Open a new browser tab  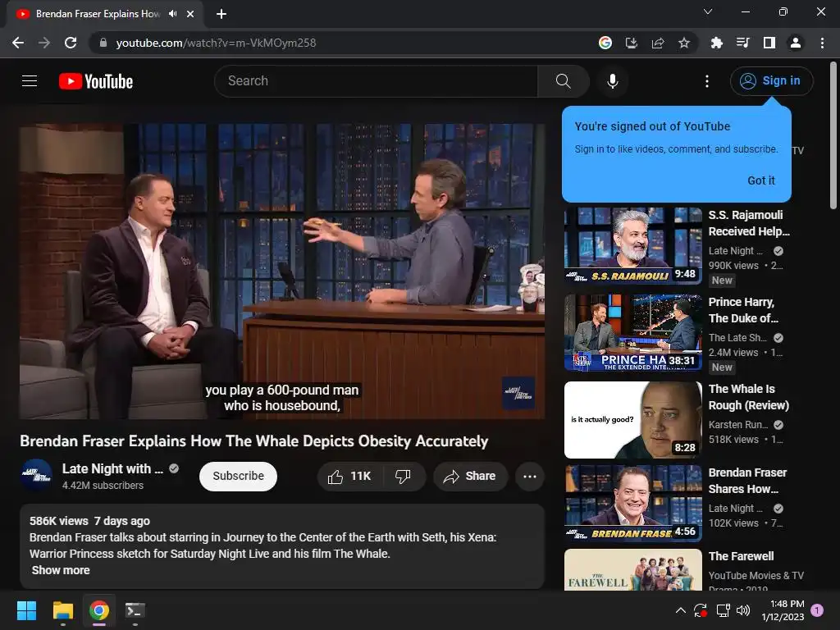pyautogui.click(x=221, y=14)
